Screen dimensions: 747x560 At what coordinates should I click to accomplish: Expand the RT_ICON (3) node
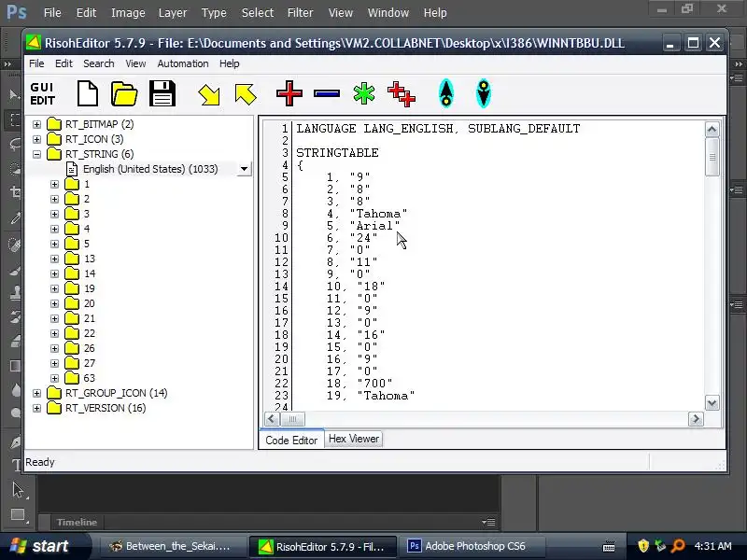36,139
